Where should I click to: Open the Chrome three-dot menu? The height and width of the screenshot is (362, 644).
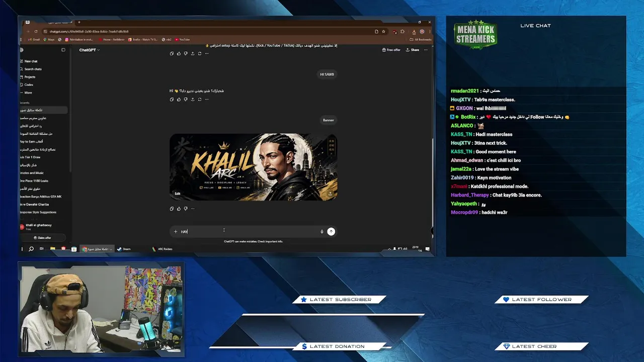[429, 31]
